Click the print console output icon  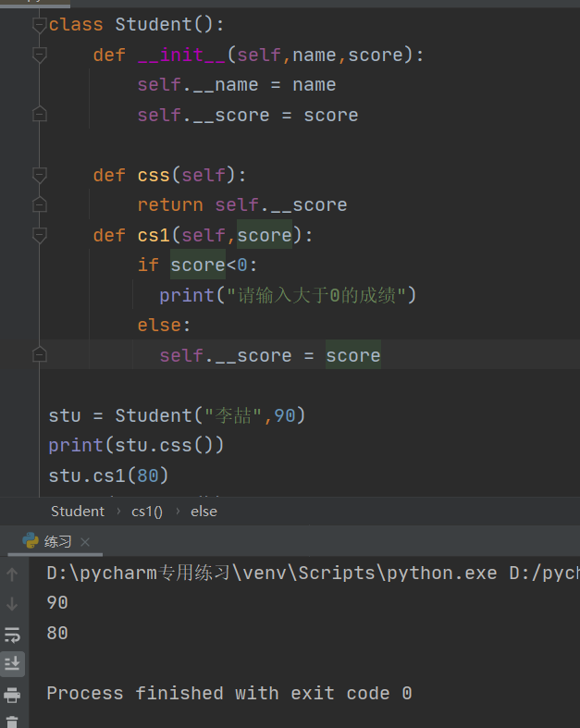(12, 695)
